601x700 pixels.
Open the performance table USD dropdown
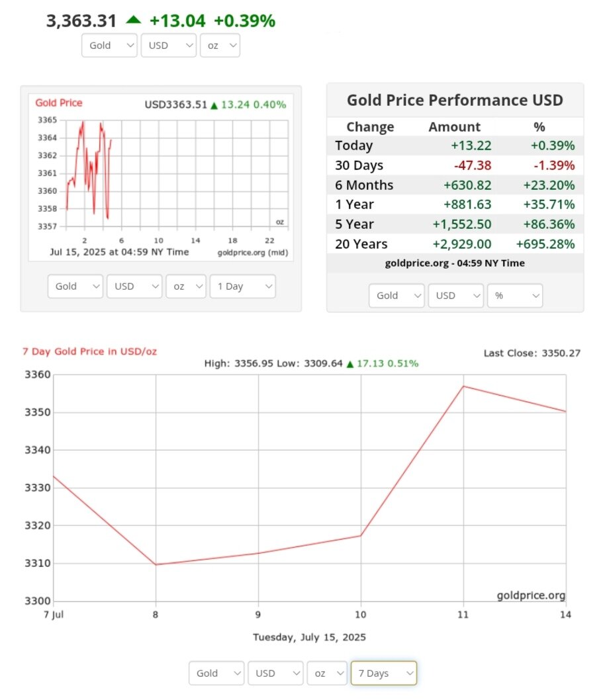pyautogui.click(x=455, y=296)
